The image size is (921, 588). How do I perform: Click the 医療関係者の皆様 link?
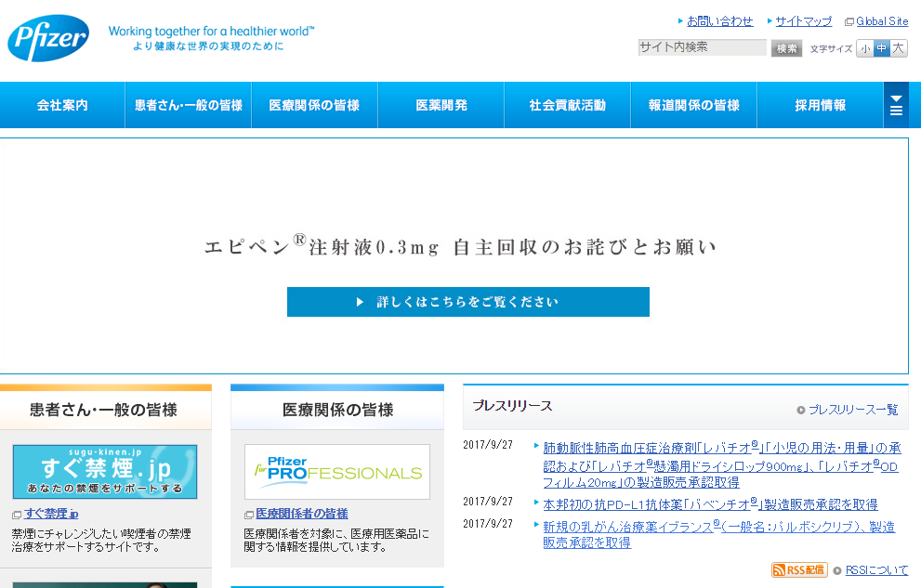(302, 514)
